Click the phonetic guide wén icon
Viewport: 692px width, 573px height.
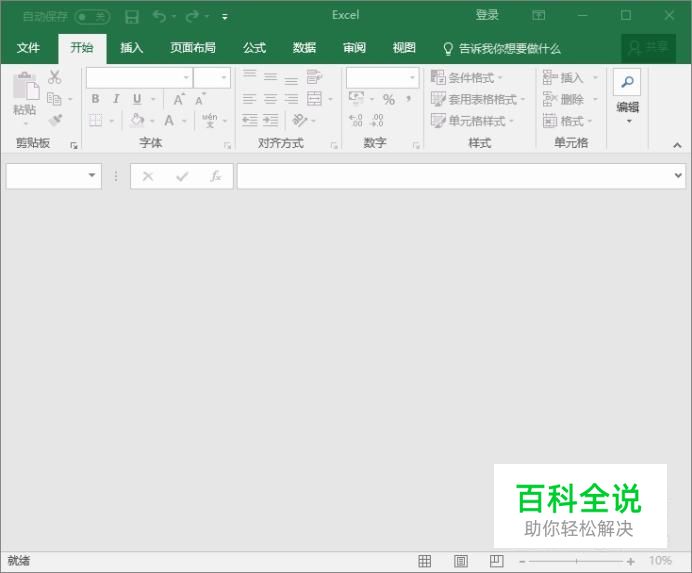[x=210, y=120]
